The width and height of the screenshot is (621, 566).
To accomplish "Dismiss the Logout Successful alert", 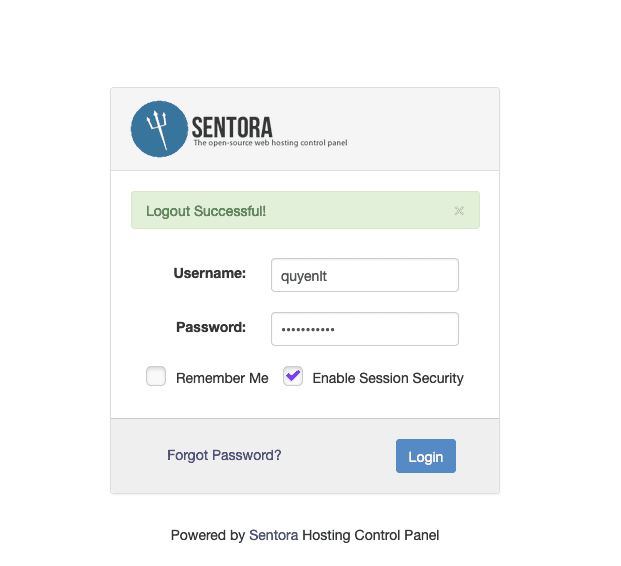I will [459, 211].
